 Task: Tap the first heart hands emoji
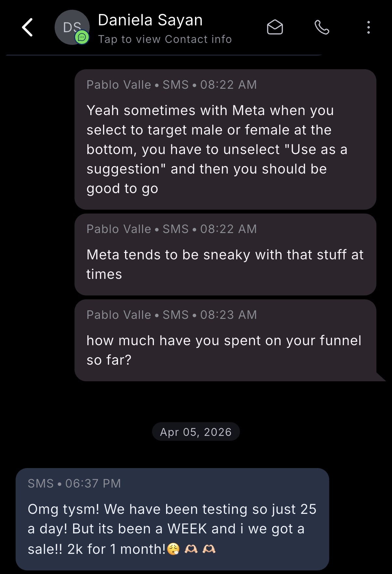point(191,549)
